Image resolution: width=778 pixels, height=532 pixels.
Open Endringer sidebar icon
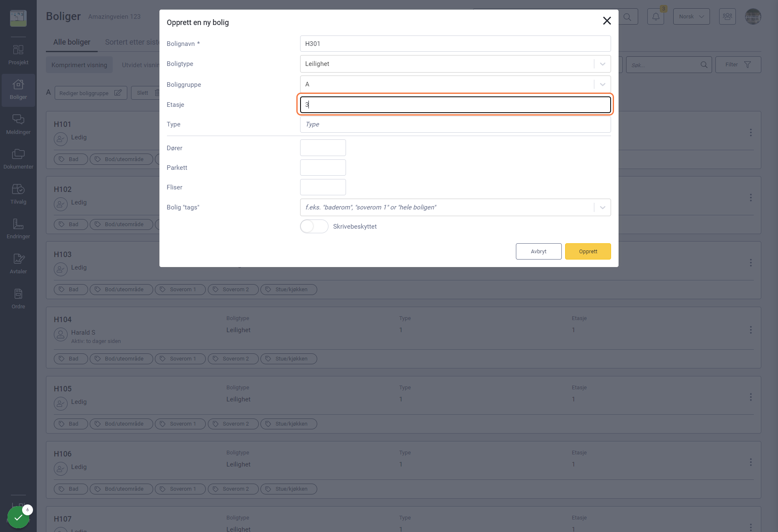(18, 229)
